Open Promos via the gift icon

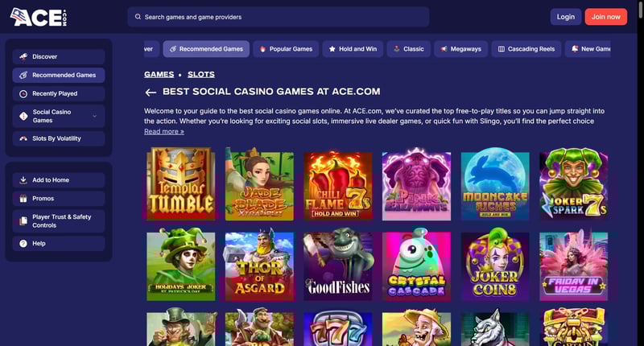tap(23, 198)
